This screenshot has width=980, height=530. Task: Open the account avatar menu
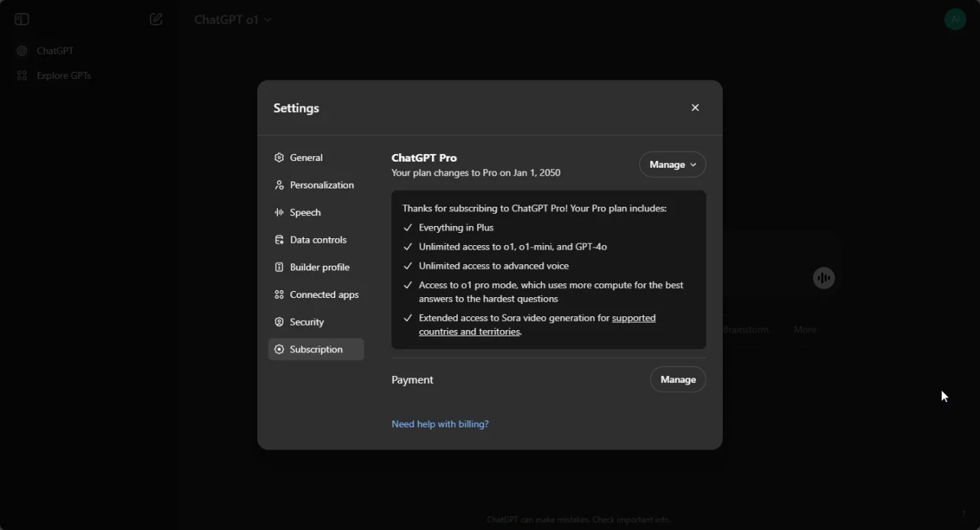pyautogui.click(x=955, y=19)
